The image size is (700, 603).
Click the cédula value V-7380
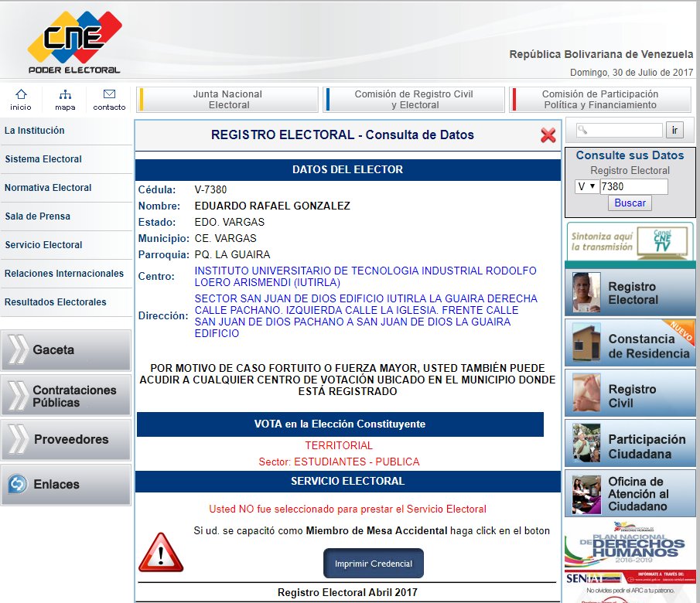click(210, 189)
